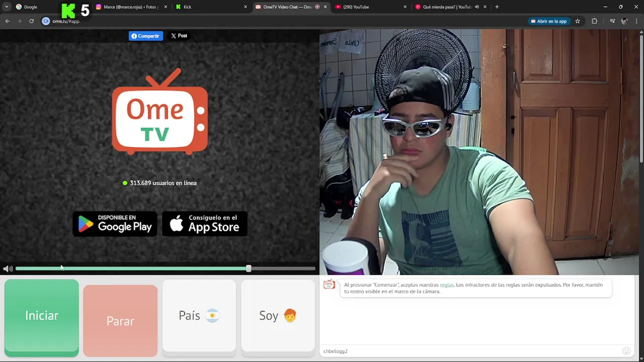Share on Facebook with Compartir button
Viewport: 644px width, 362px height.
click(x=146, y=36)
